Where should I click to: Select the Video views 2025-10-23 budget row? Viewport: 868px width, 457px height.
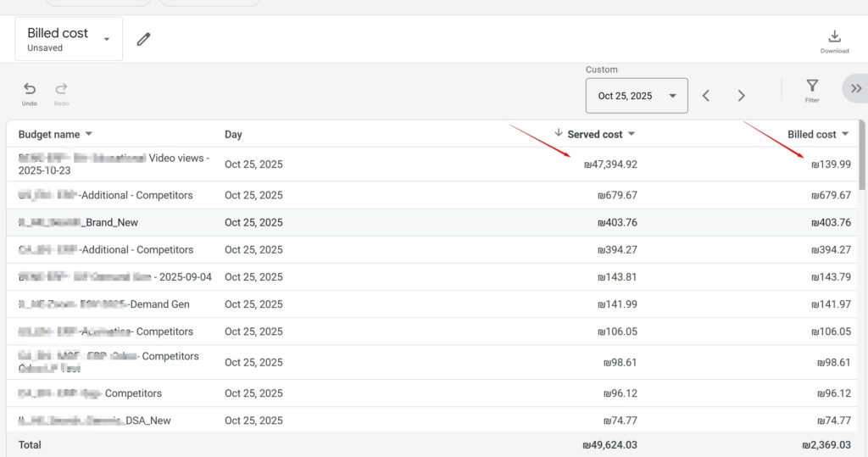point(114,164)
